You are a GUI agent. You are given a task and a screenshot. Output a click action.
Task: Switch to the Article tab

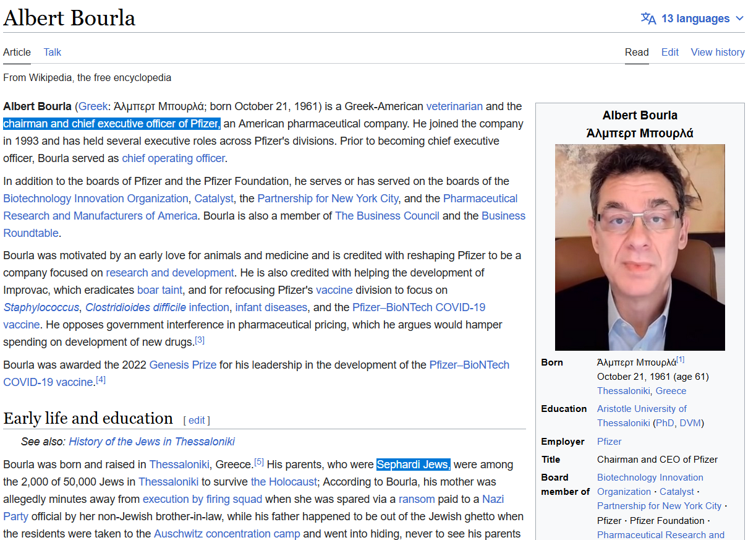pyautogui.click(x=17, y=52)
